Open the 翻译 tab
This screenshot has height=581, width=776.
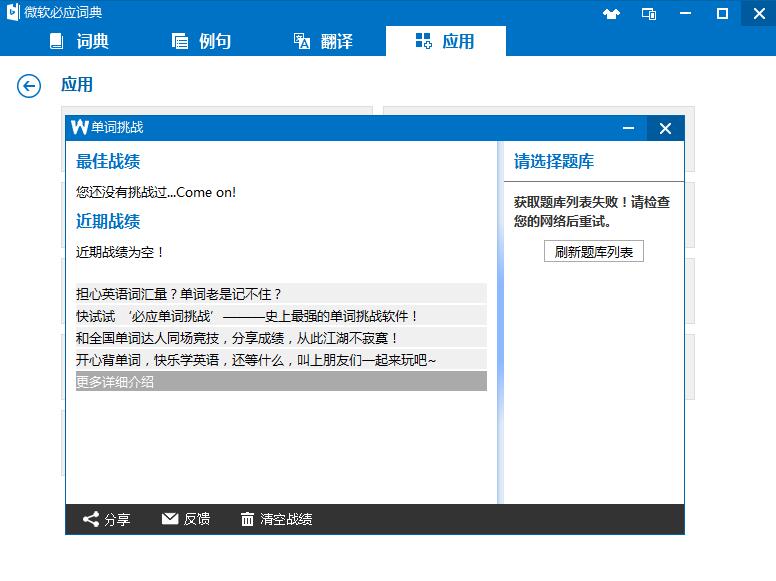click(x=323, y=41)
